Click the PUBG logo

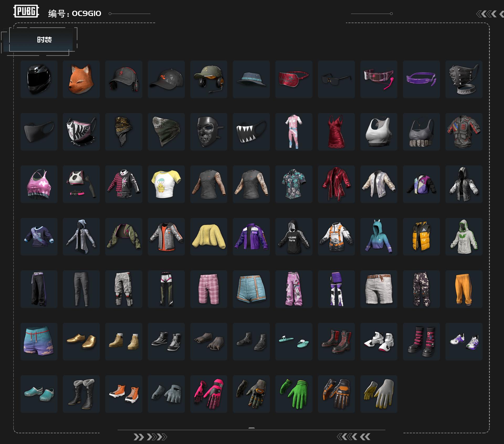(26, 12)
